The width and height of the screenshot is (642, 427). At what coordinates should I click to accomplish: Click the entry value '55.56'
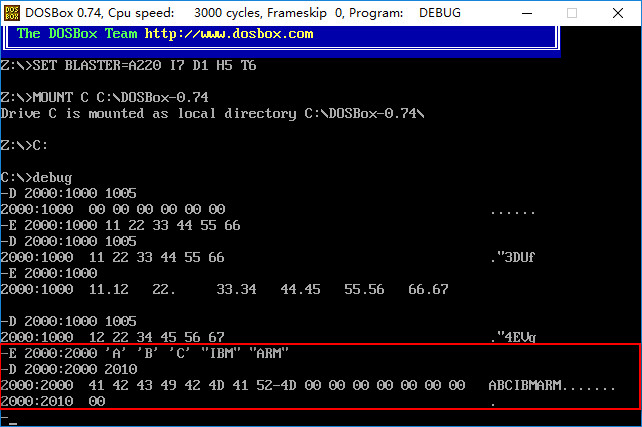point(364,289)
